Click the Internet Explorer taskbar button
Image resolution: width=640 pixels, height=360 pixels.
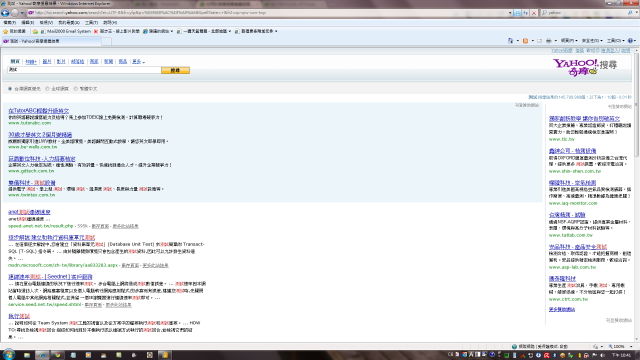pos(42,355)
